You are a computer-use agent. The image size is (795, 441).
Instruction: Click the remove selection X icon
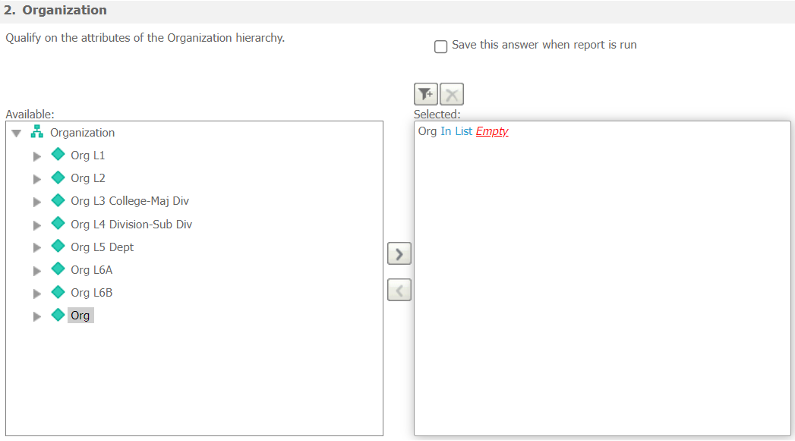pos(452,94)
